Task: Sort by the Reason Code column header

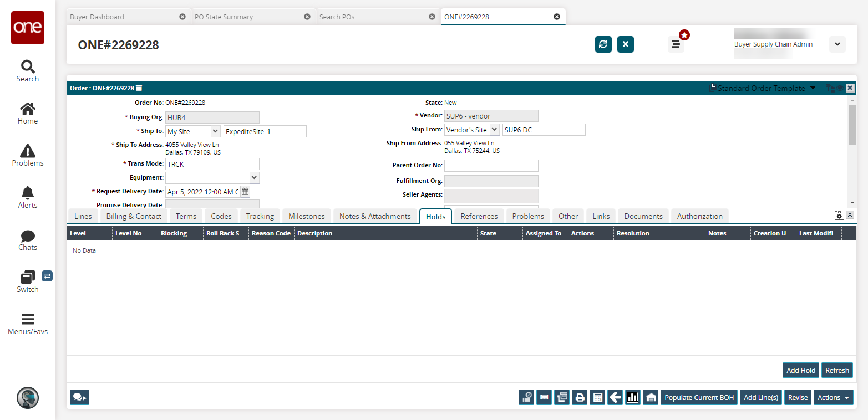Action: pyautogui.click(x=271, y=233)
